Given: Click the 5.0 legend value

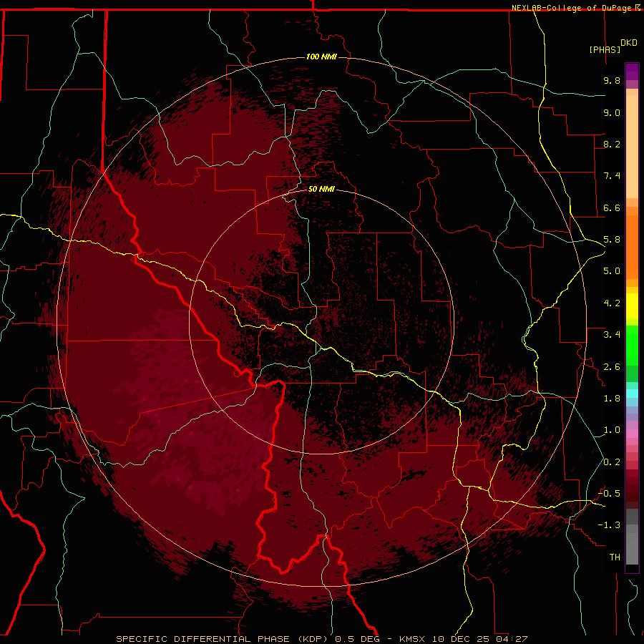Looking at the screenshot, I should (612, 271).
